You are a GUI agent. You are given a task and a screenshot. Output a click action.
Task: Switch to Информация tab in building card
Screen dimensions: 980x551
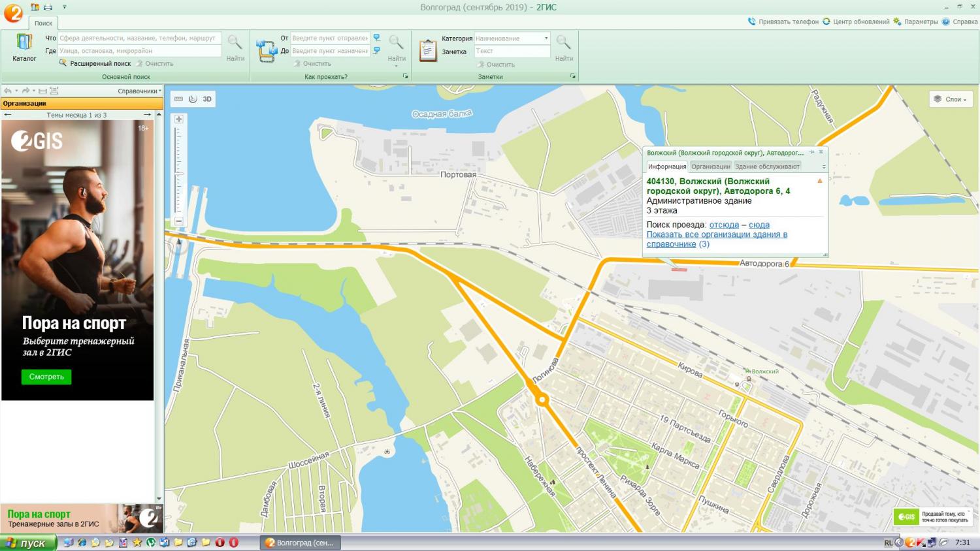[667, 166]
